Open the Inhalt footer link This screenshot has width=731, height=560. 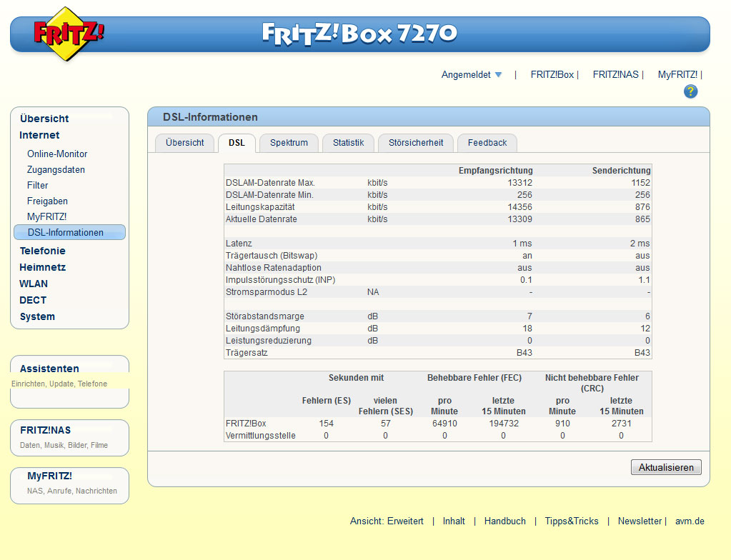(x=454, y=521)
